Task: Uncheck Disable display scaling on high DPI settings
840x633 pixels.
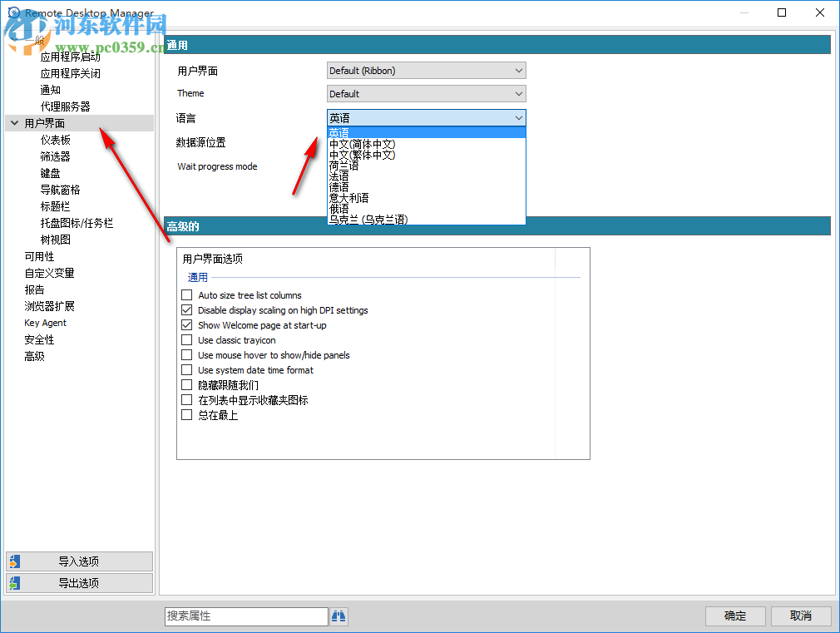Action: point(186,309)
